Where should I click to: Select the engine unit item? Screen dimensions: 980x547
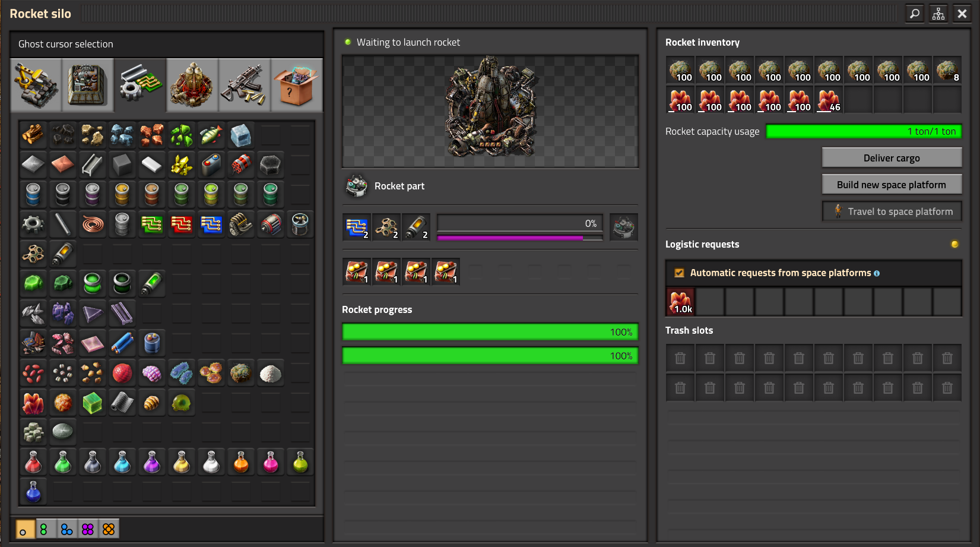(241, 225)
